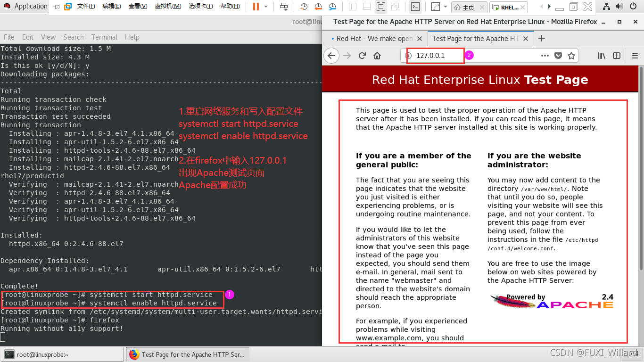
Task: Open VMware 编辑(E) menu
Action: click(112, 7)
